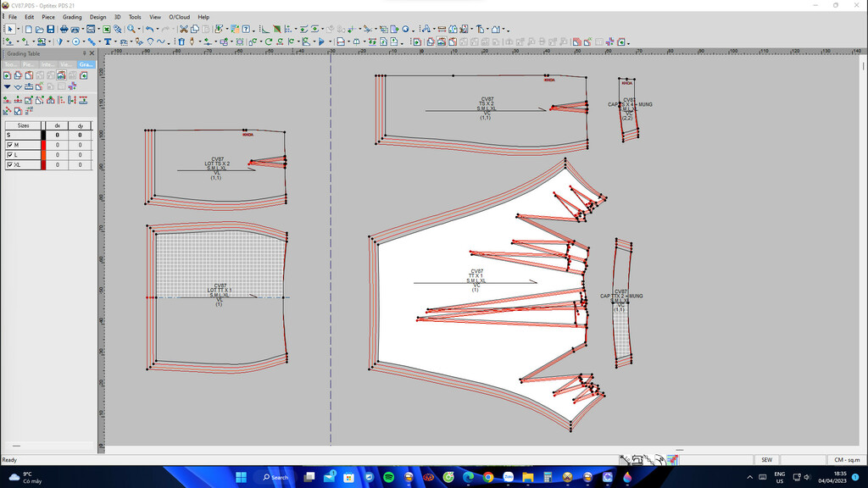Open the text tool dropdown arrow
This screenshot has height=488, width=868.
tap(114, 42)
